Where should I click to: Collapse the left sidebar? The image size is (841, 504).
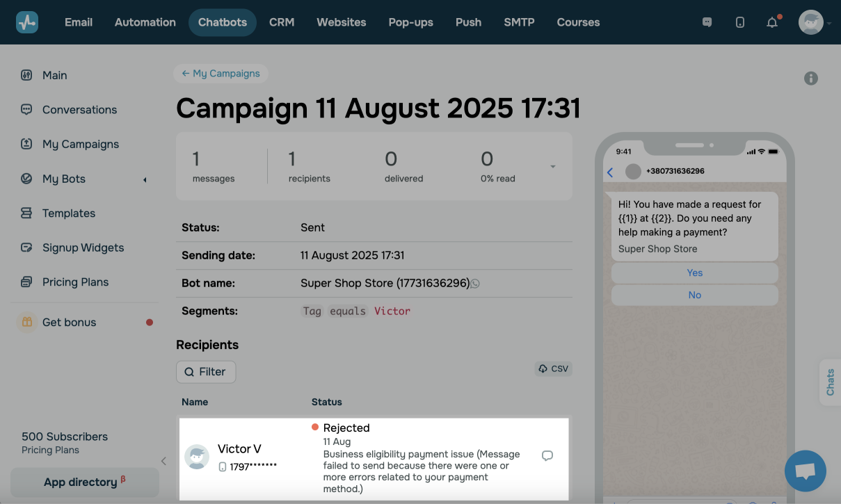click(163, 461)
